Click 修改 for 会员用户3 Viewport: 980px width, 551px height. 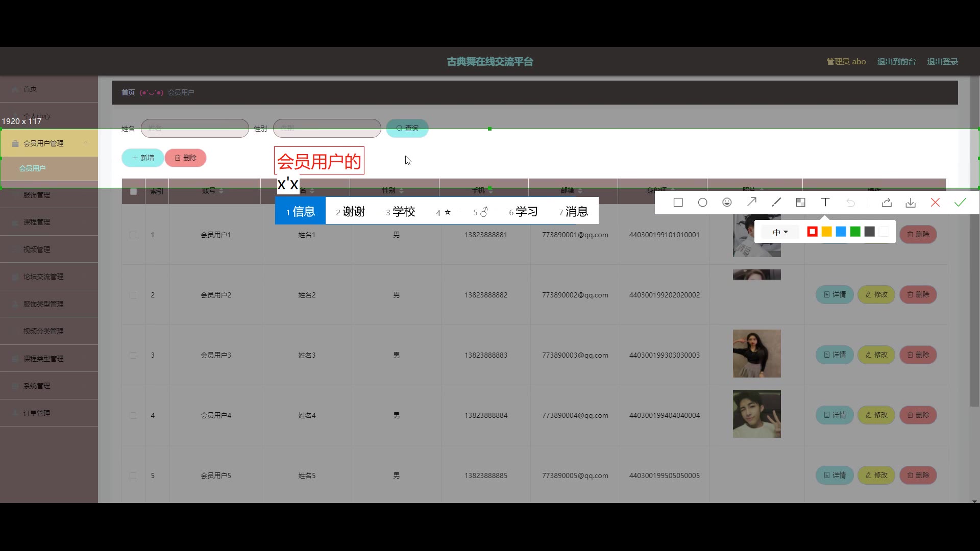tap(876, 355)
